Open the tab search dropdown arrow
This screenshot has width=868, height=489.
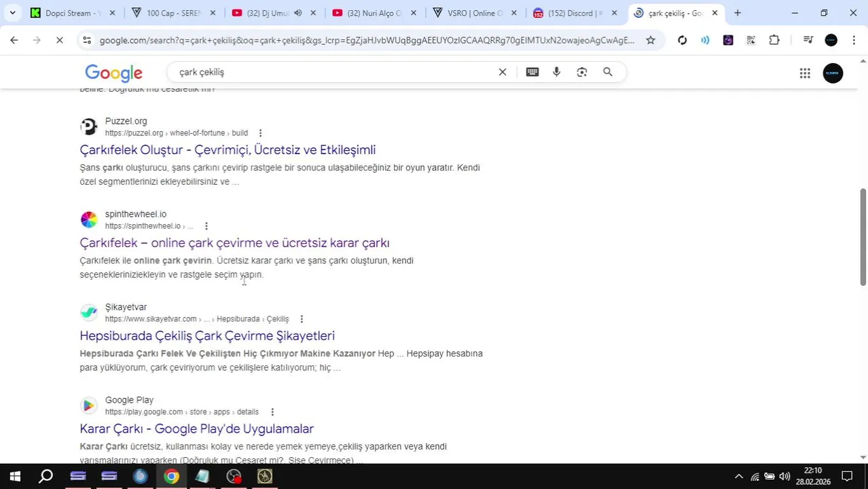point(12,13)
